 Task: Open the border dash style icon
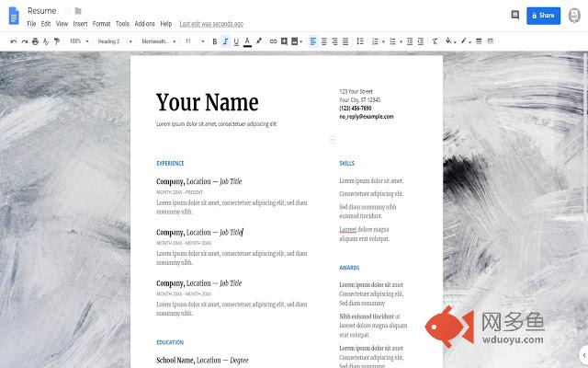490,41
